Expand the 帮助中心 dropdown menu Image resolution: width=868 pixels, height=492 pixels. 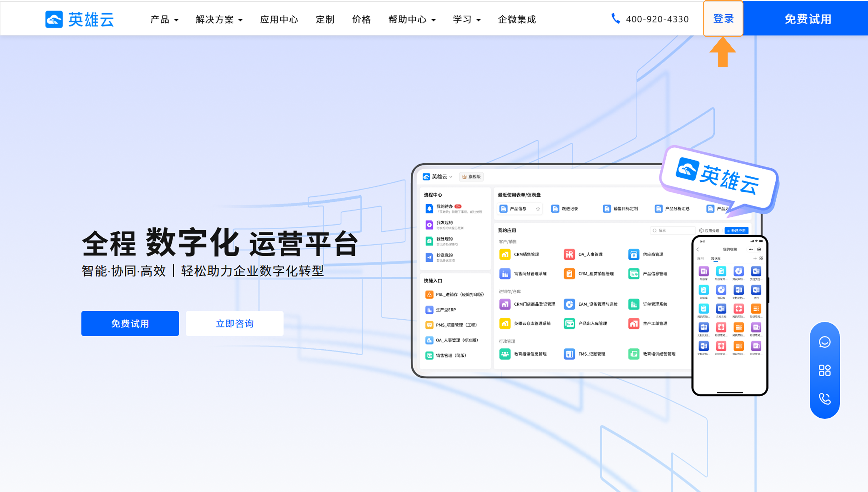pyautogui.click(x=412, y=20)
